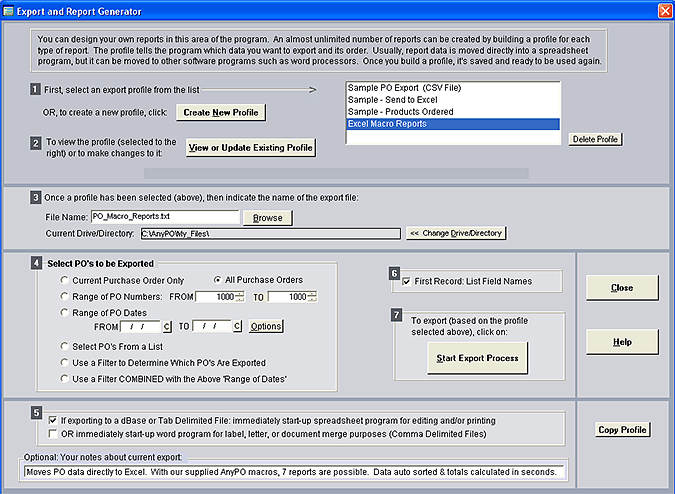Viewport: 675px width, 494px height.
Task: Click the FROM PO number field
Action: tap(215, 297)
